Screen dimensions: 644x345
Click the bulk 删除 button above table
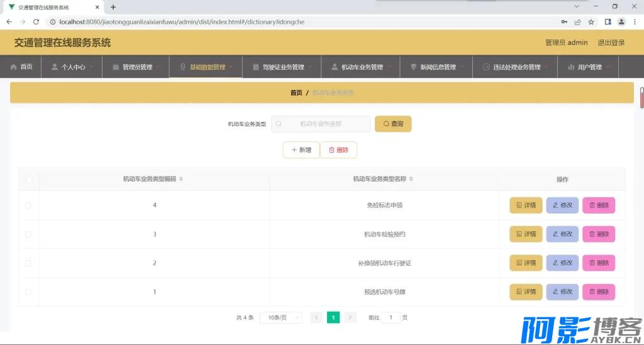pyautogui.click(x=338, y=150)
